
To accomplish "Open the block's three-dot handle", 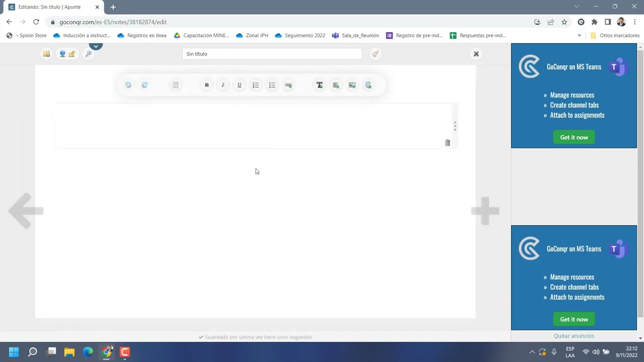I will [455, 126].
